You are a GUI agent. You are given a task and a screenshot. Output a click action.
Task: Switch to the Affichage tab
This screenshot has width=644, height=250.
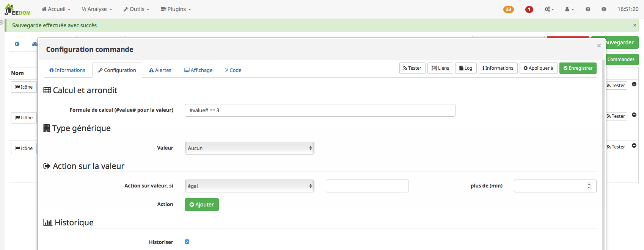(x=198, y=70)
